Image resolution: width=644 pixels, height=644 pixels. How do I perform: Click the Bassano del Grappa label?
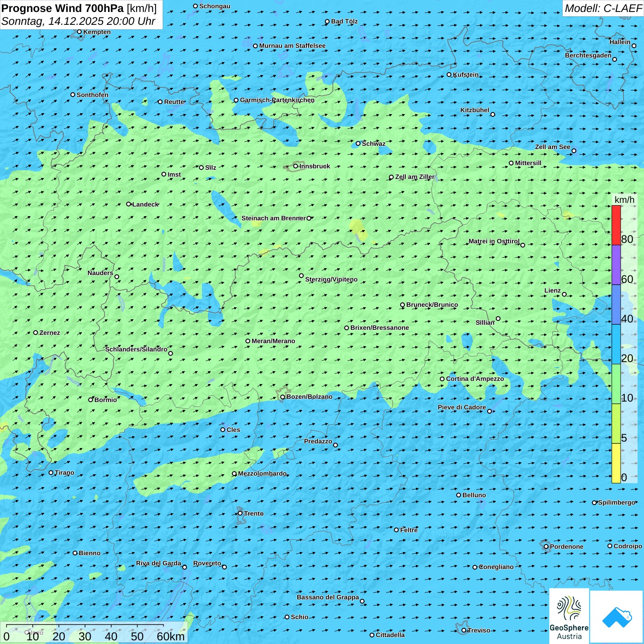(328, 597)
